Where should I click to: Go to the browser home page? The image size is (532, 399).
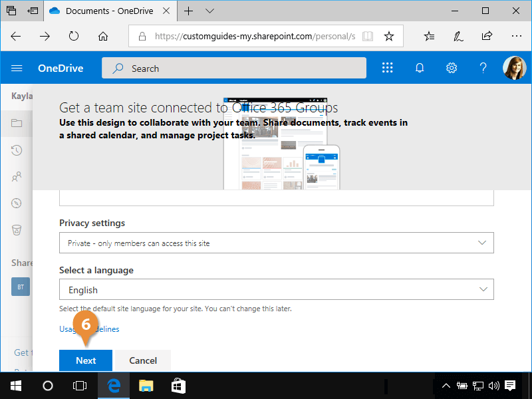(x=103, y=36)
